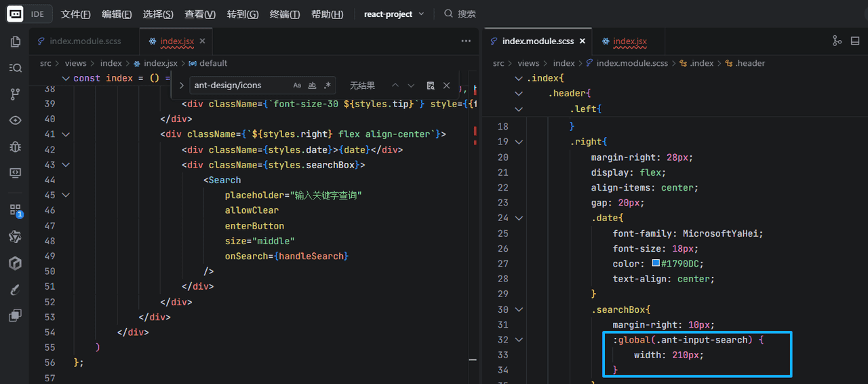Close the find widget
The image size is (868, 384).
coord(446,85)
